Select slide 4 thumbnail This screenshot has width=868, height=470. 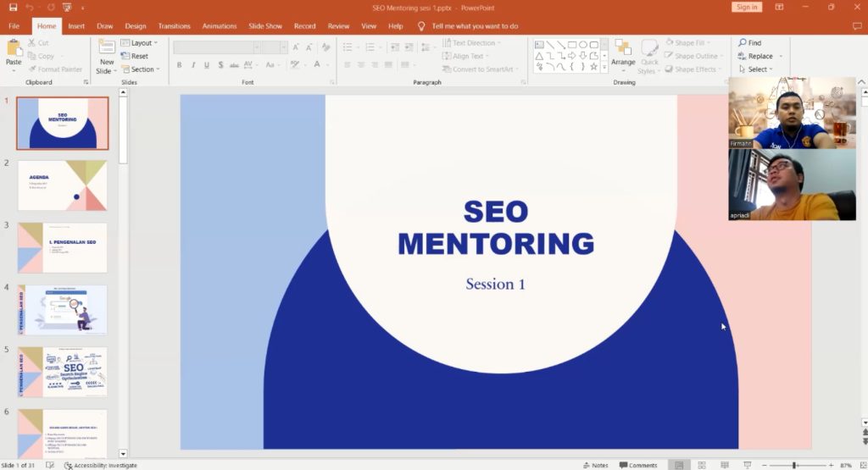coord(62,310)
